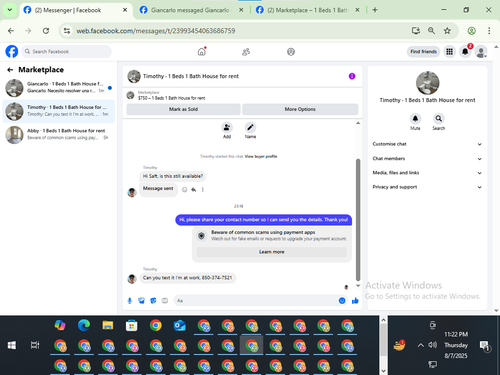Open volume control in system tray

[433, 345]
